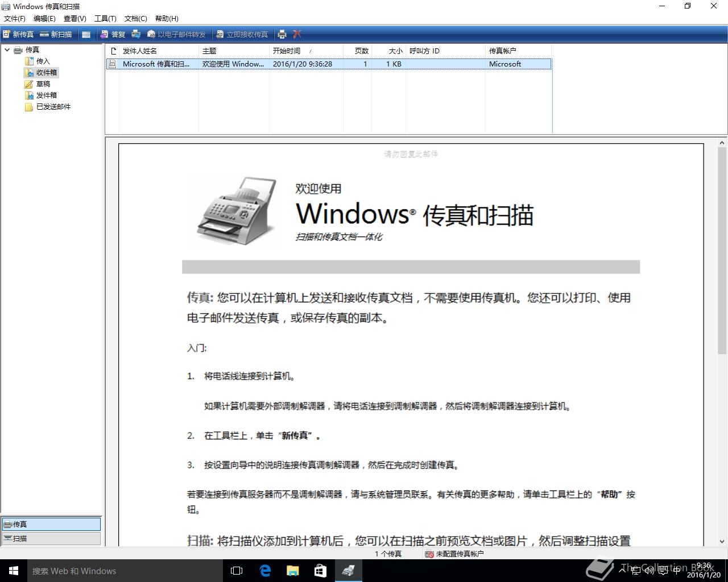Collapse the 传真 tree root node
728x582 pixels.
tap(7, 50)
